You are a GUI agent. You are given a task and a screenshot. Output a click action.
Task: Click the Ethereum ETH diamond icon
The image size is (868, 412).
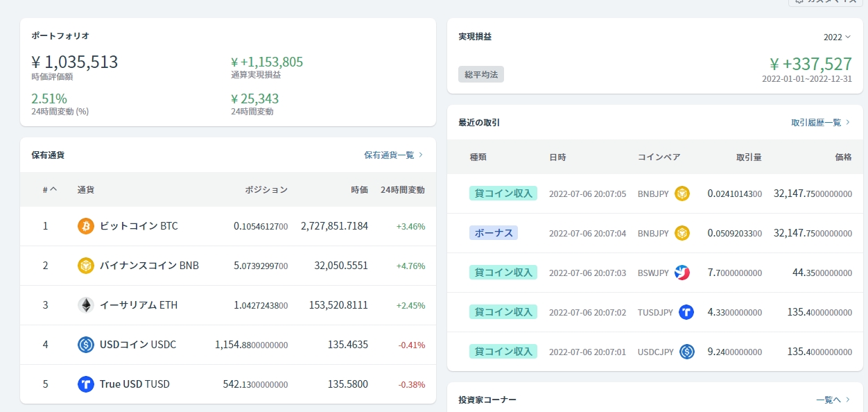click(86, 305)
